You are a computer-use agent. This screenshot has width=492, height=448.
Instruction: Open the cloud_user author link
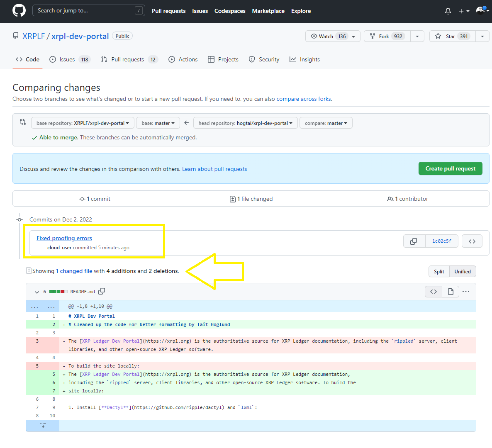59,248
